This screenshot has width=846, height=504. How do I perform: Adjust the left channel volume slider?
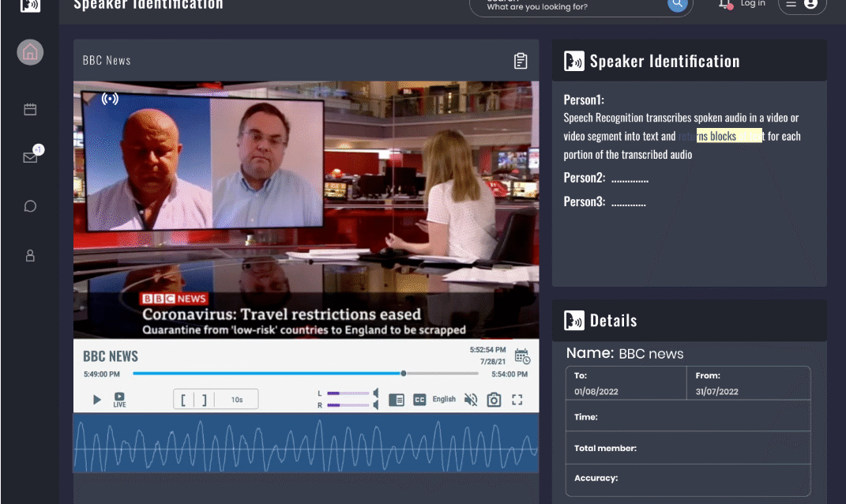coord(348,393)
